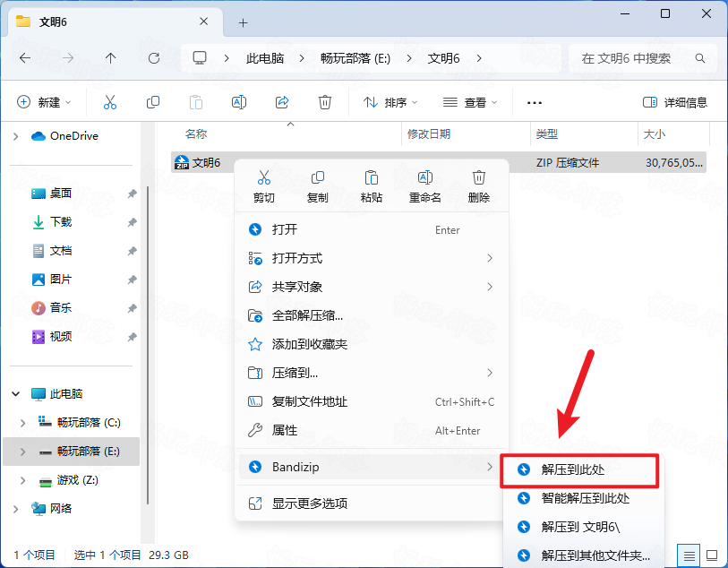Refresh the current folder view
The width and height of the screenshot is (728, 568).
(154, 58)
